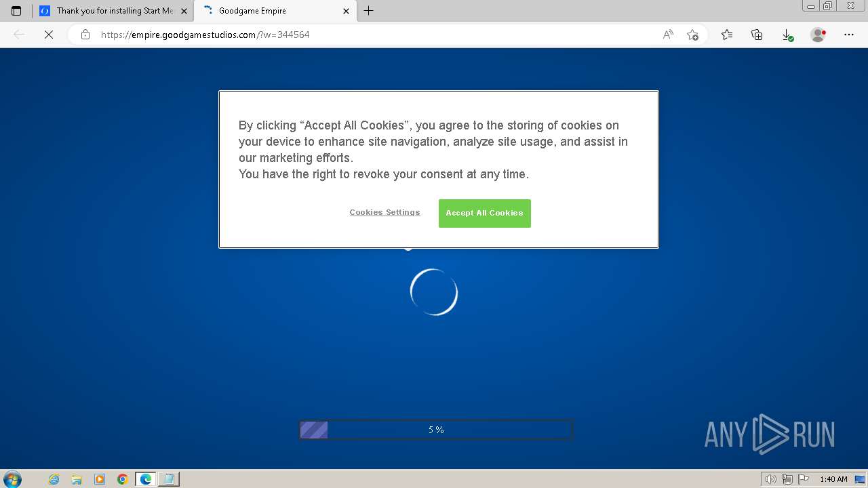
Task: Open the Favorites list icon
Action: 727,35
